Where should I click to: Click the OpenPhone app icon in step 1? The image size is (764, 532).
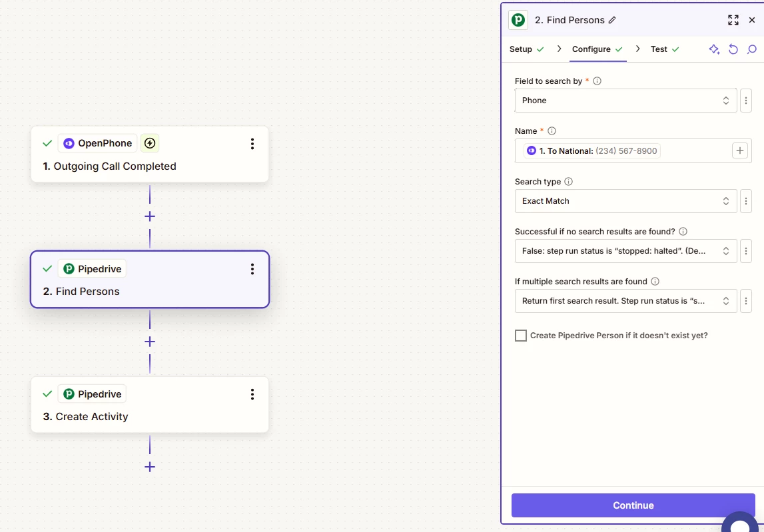[x=69, y=143]
